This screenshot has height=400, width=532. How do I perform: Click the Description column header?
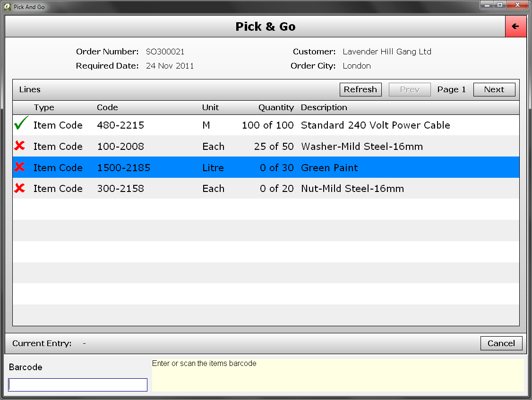pyautogui.click(x=324, y=107)
